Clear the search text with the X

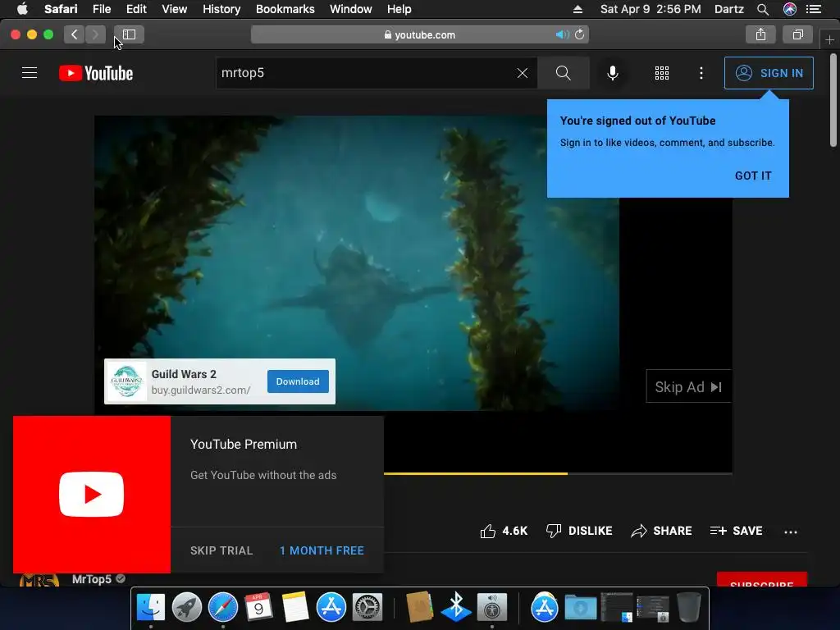[523, 73]
